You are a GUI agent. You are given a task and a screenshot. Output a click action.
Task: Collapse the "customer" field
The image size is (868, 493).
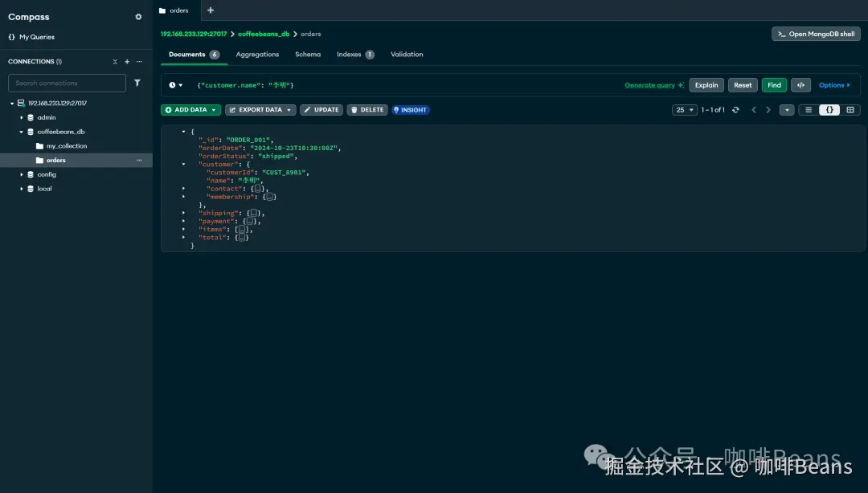click(184, 165)
